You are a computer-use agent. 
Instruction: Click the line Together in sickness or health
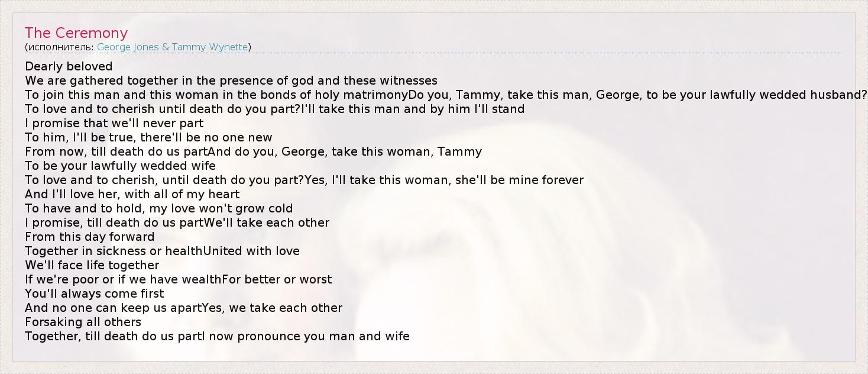[114, 251]
